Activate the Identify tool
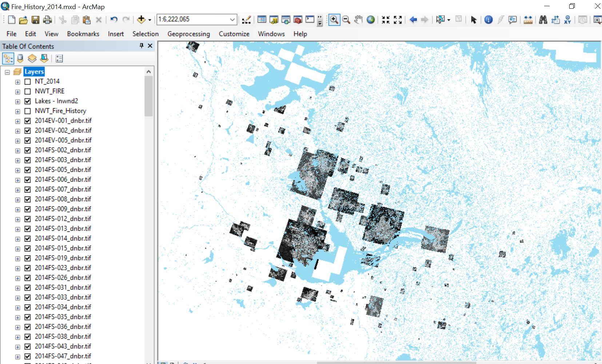Image resolution: width=602 pixels, height=364 pixels. tap(489, 20)
